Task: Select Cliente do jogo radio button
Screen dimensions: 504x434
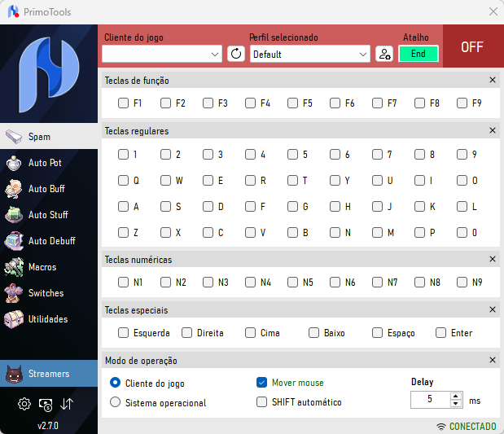Action: click(115, 383)
